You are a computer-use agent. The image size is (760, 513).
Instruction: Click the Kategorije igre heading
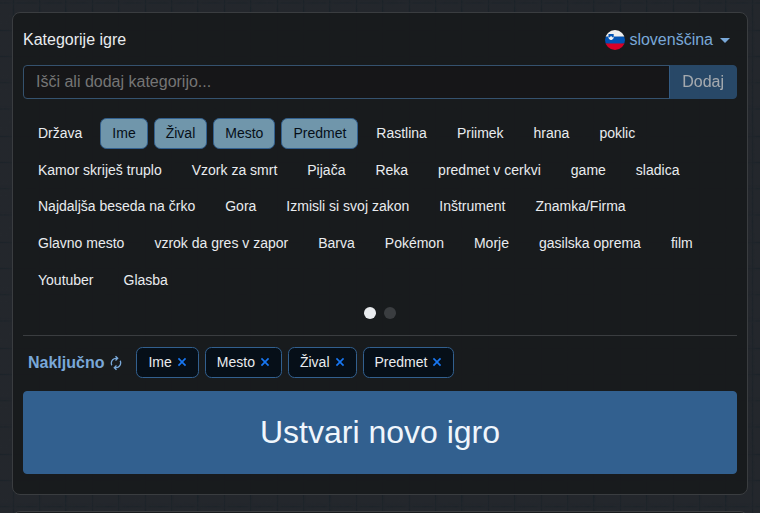pos(75,40)
